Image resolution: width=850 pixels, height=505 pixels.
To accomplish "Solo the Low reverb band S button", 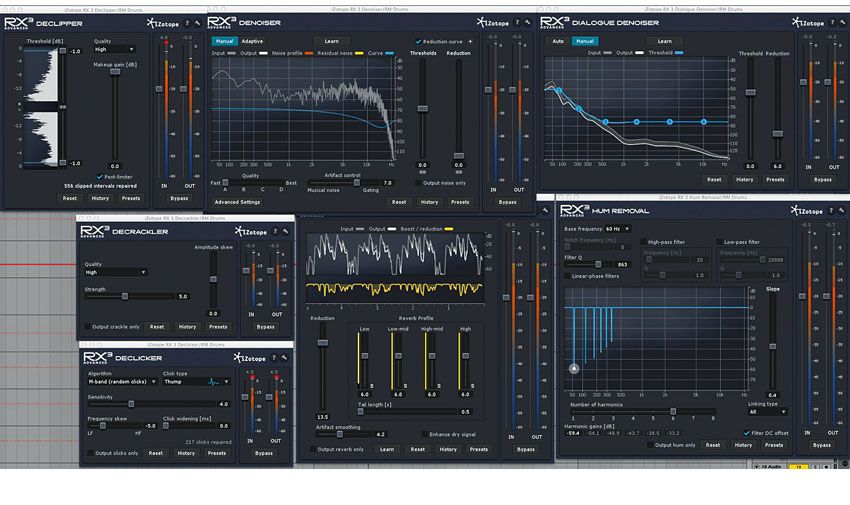I will click(371, 386).
